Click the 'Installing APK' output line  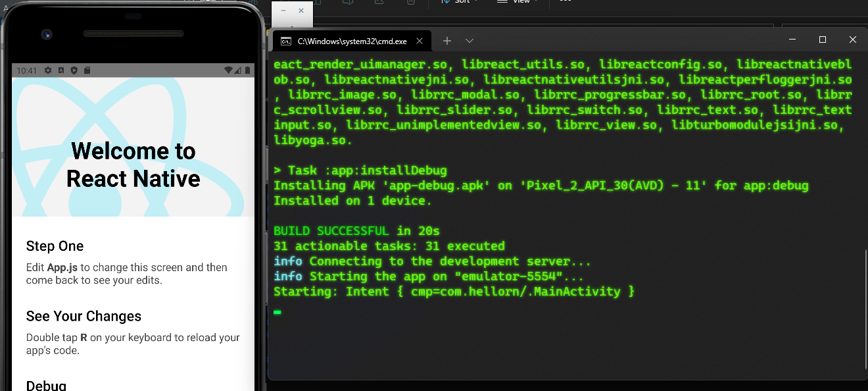[x=541, y=186]
